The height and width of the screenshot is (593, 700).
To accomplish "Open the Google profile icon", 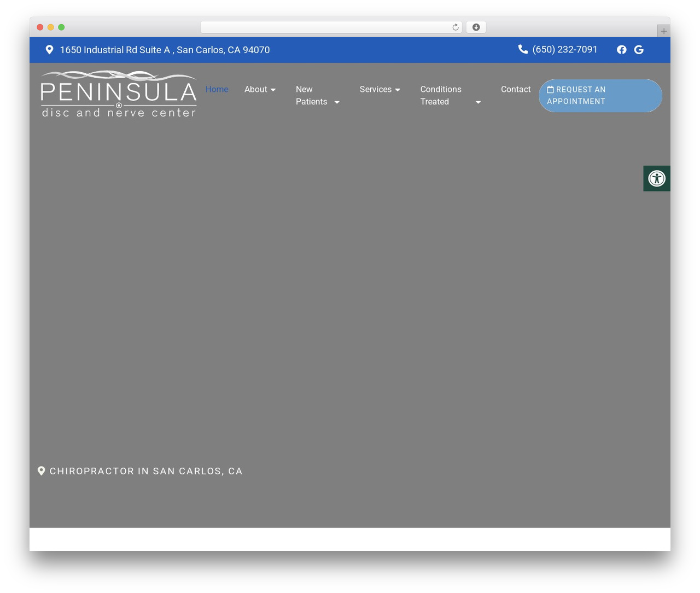I will click(x=639, y=50).
